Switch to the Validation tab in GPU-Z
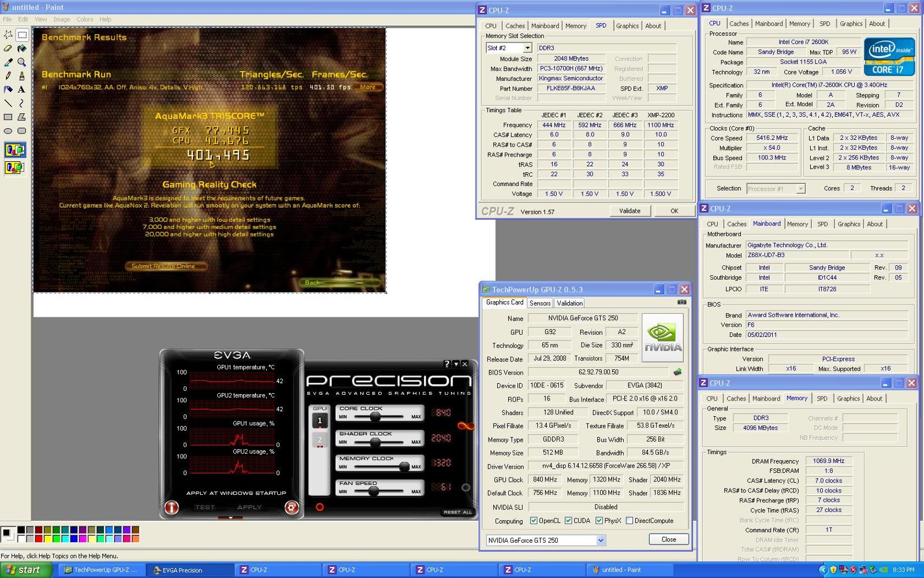The image size is (924, 578). coord(570,303)
